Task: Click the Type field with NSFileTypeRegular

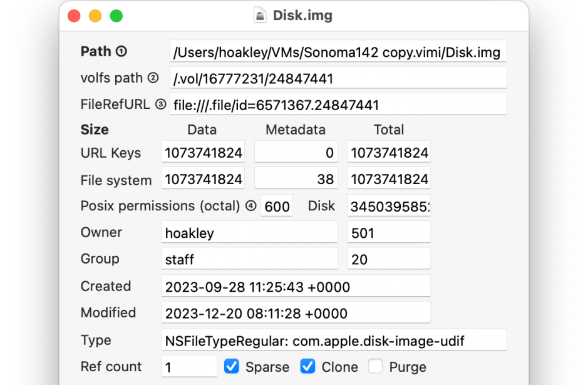Action: pyautogui.click(x=334, y=340)
